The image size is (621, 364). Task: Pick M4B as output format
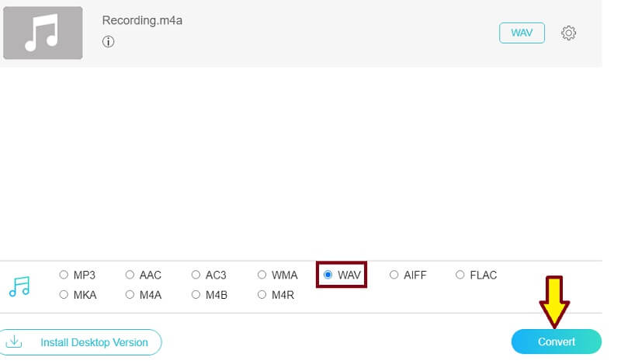click(x=196, y=295)
